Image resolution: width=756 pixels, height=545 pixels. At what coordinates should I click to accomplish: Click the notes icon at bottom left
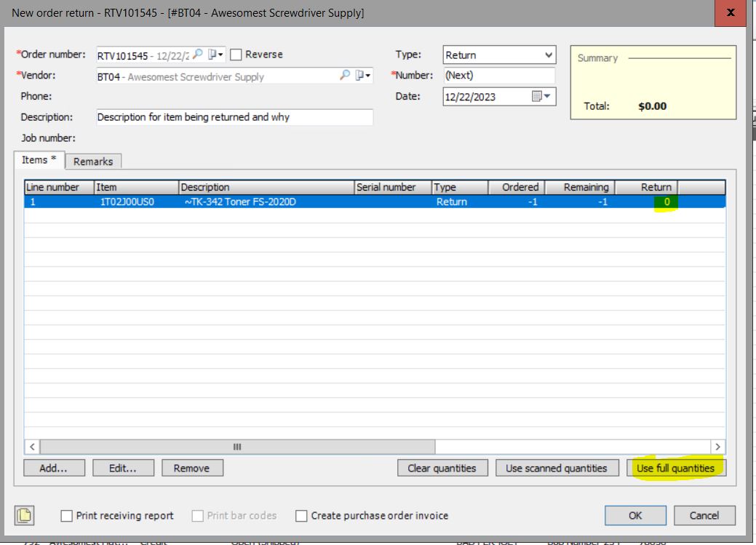point(24,515)
